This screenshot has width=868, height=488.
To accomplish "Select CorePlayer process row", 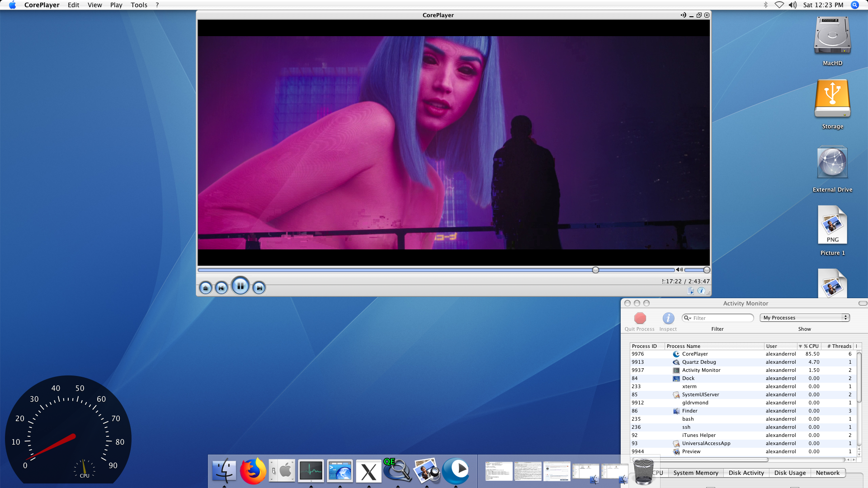I will click(x=742, y=354).
